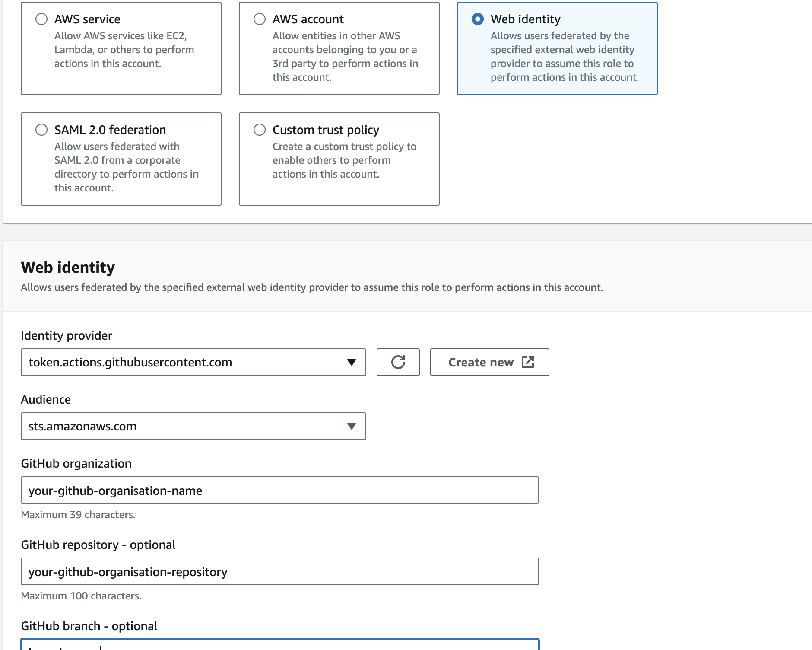Choose the AWS account radio option
812x650 pixels.
click(260, 19)
